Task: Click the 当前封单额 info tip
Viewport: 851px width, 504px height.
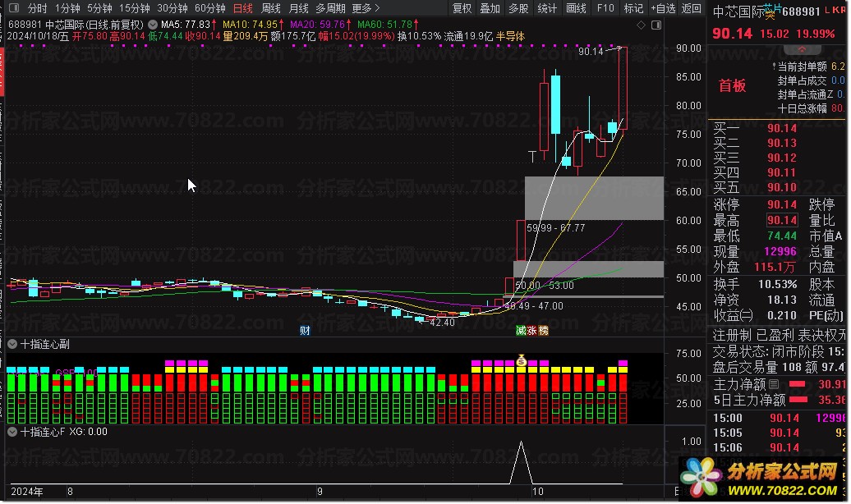Action: (x=803, y=66)
